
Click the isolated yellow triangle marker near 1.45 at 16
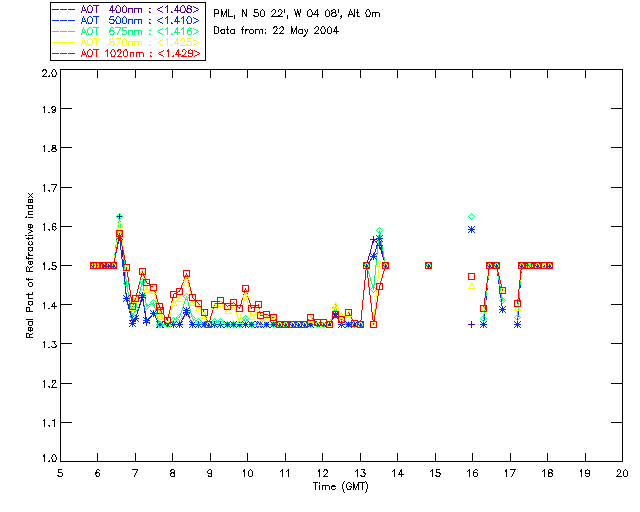coord(471,286)
